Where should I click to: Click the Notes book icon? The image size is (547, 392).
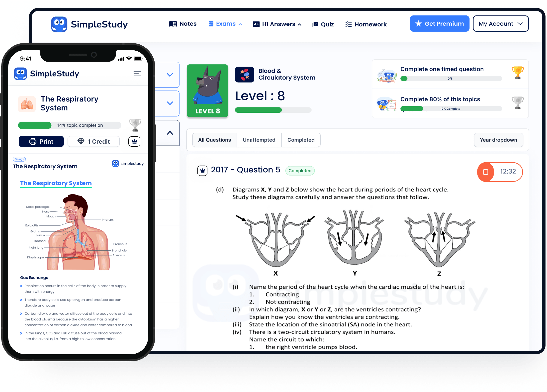173,24
